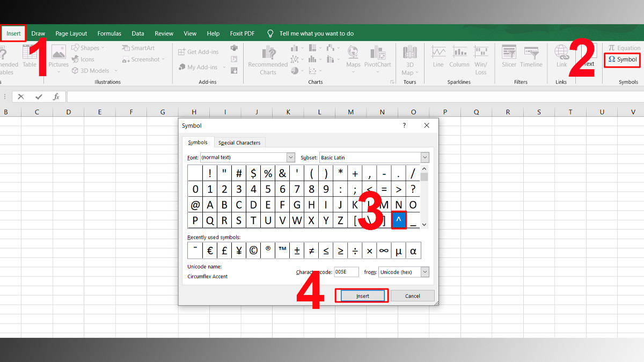The image size is (644, 362).
Task: Open the Charts group dialog launcher
Action: pos(392,82)
